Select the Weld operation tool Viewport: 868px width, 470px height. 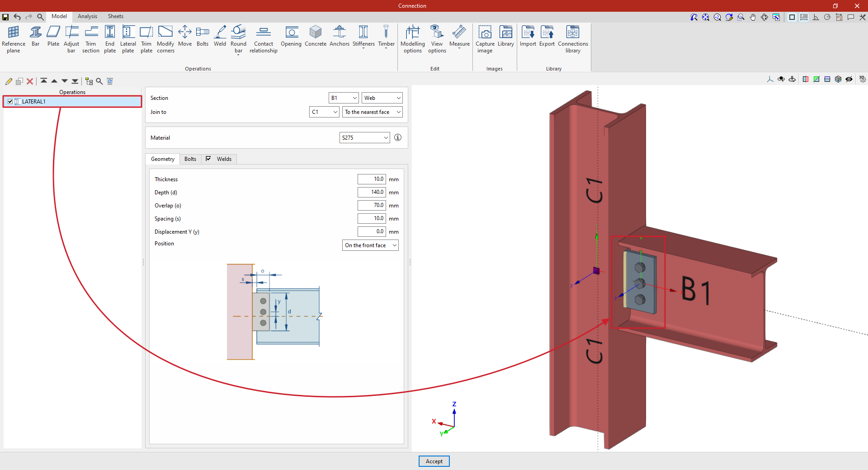[220, 36]
